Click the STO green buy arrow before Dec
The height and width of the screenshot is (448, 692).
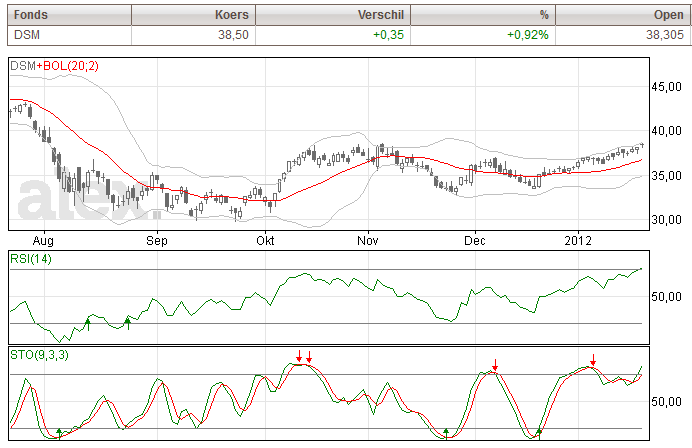446,434
